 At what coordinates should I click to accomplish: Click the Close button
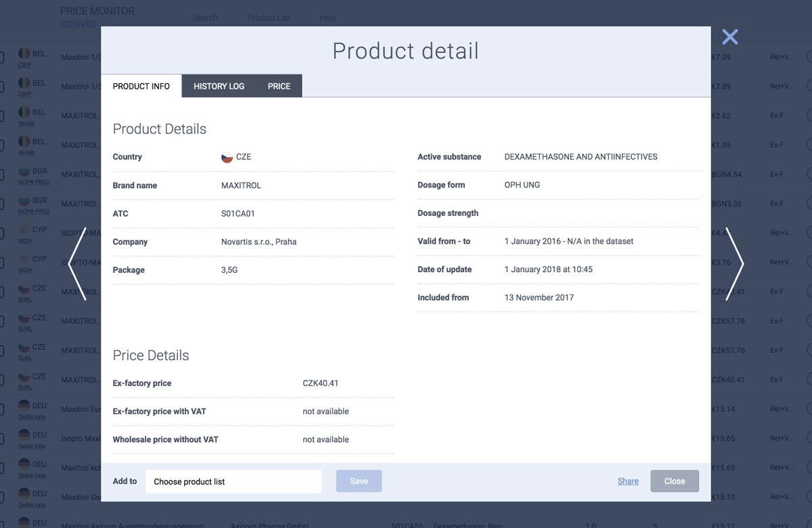675,481
